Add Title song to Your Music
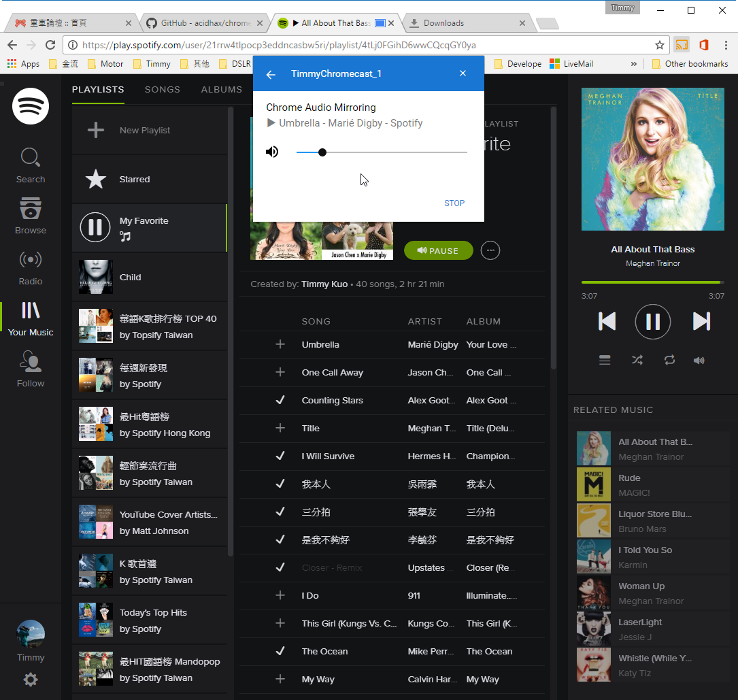This screenshot has height=700, width=738. (x=280, y=427)
